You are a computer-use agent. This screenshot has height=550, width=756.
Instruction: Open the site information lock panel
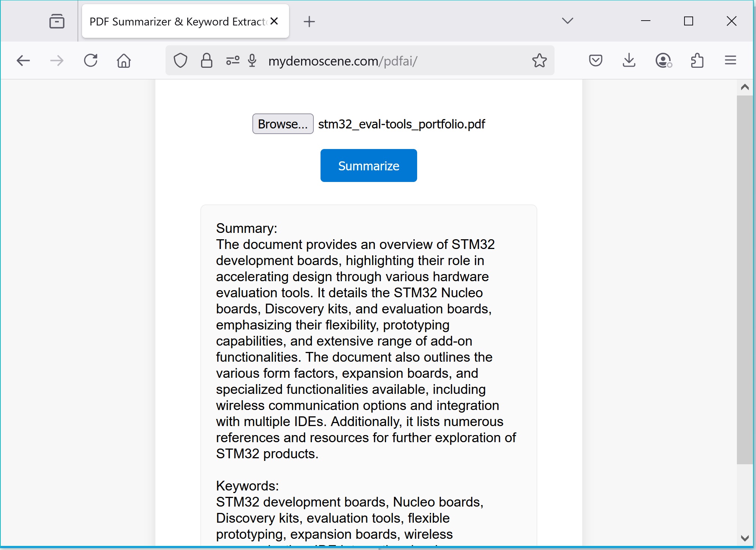tap(206, 60)
